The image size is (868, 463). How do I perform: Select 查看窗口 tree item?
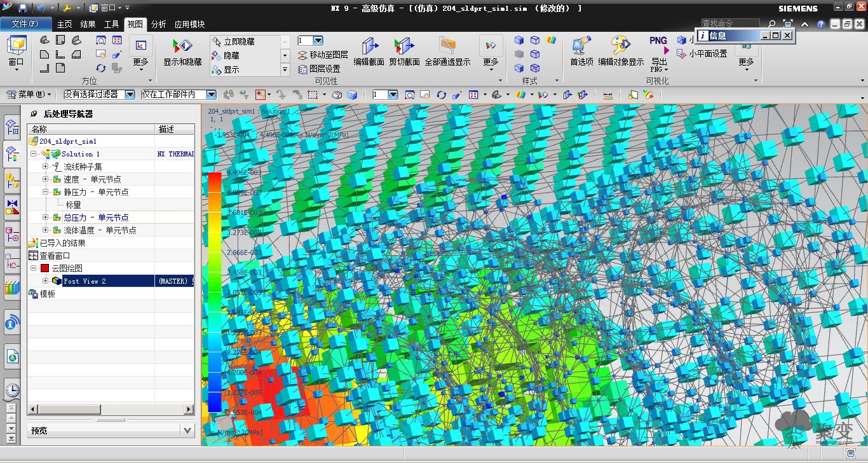tap(55, 256)
